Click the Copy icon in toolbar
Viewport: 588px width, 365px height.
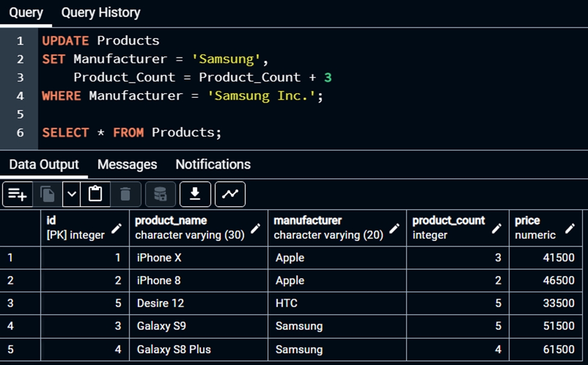point(48,194)
